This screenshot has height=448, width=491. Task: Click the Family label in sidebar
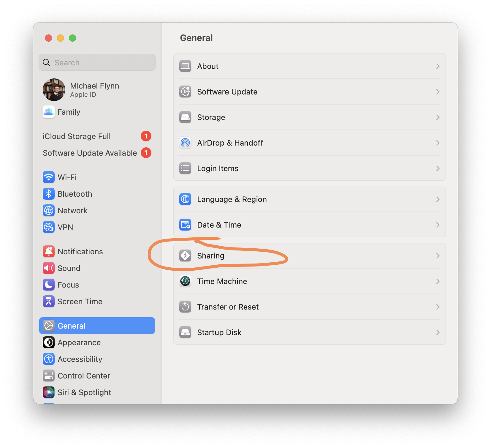pyautogui.click(x=69, y=112)
